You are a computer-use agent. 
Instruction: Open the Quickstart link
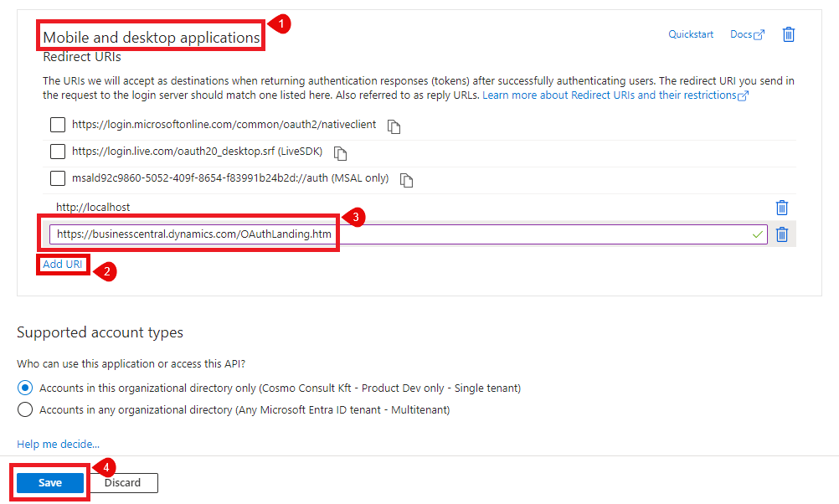pos(690,34)
